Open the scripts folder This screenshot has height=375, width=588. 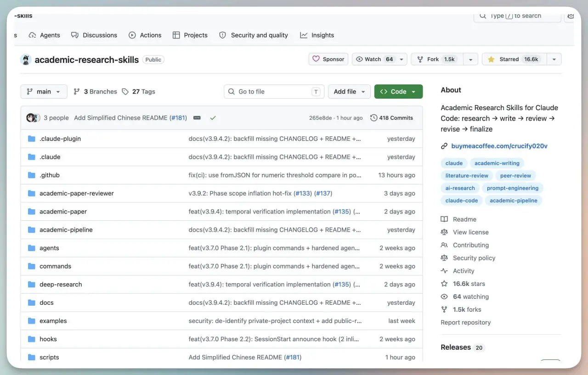49,357
